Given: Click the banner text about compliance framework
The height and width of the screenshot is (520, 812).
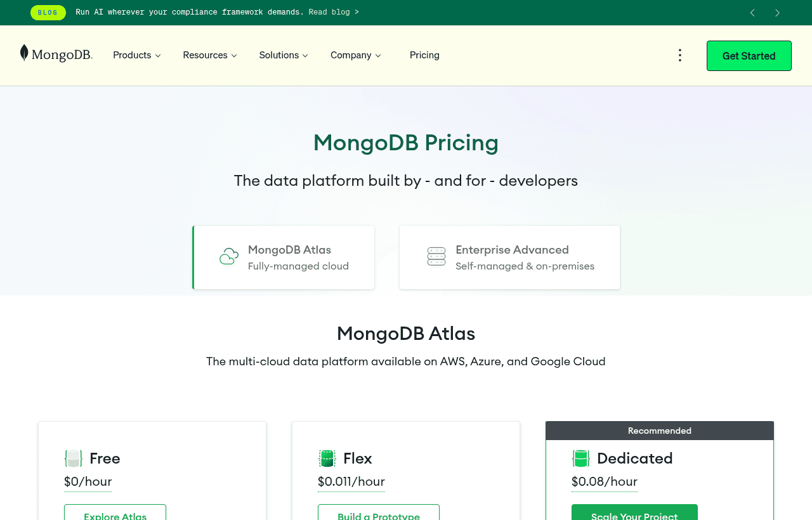Looking at the screenshot, I should (x=190, y=13).
